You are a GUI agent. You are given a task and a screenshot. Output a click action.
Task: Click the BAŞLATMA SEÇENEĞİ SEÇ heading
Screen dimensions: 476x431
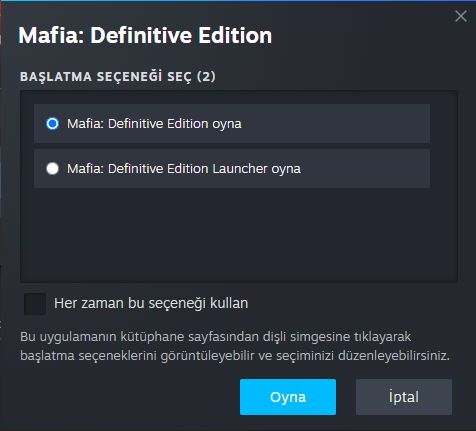tap(106, 77)
